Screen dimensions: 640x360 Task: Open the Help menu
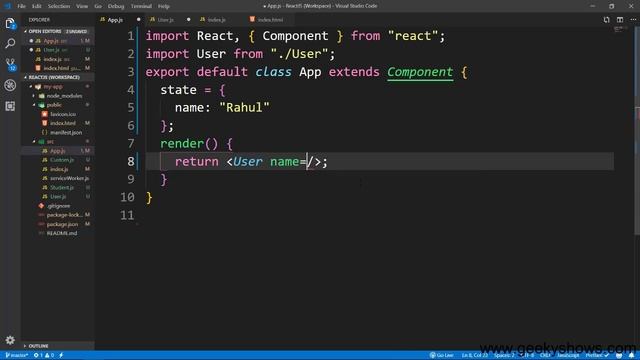click(x=164, y=6)
